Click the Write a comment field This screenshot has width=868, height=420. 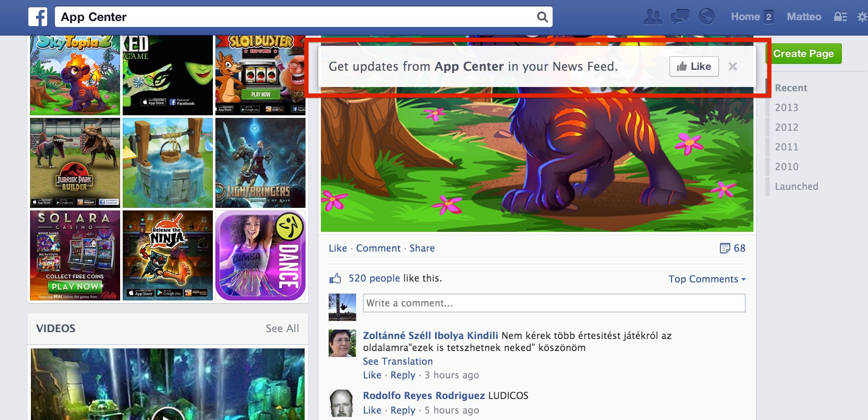(554, 303)
